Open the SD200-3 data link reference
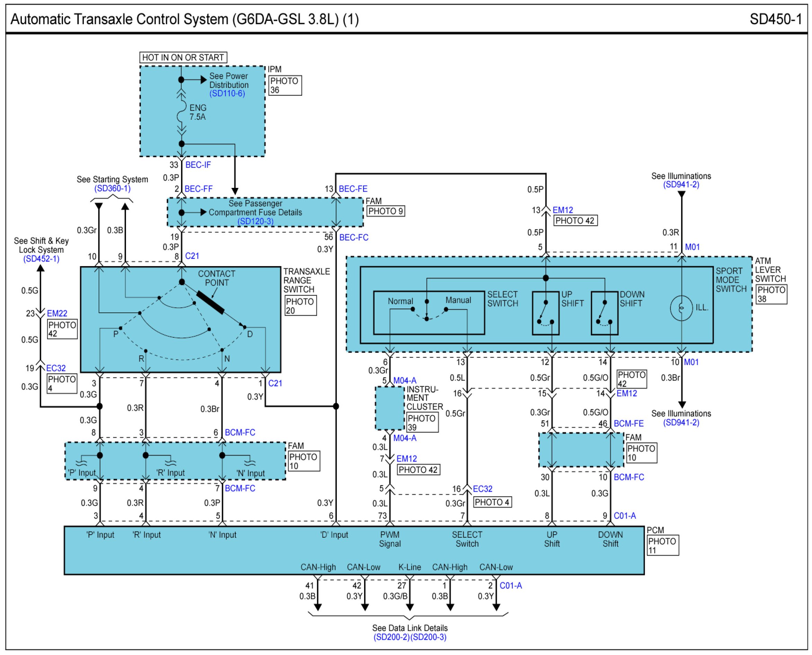This screenshot has width=812, height=655. point(428,637)
